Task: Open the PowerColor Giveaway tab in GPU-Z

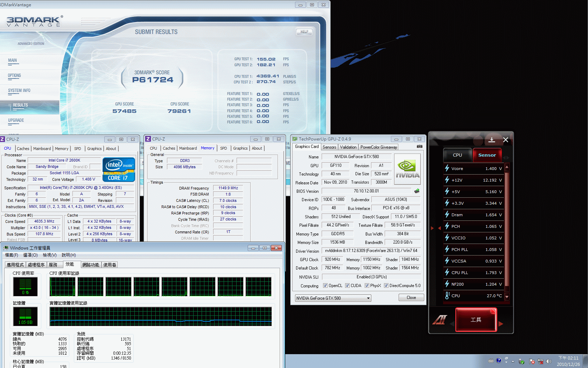Action: pyautogui.click(x=379, y=147)
